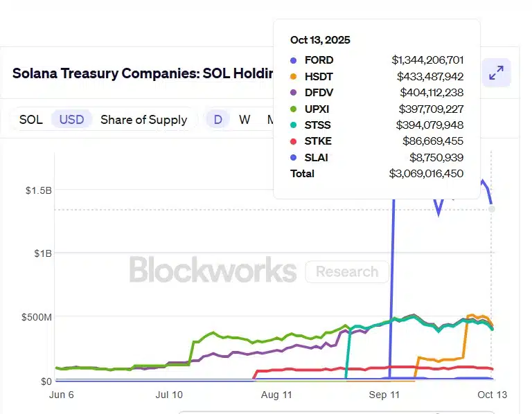This screenshot has height=414, width=532.
Task: Select the USD denomination toggle
Action: pyautogui.click(x=71, y=120)
